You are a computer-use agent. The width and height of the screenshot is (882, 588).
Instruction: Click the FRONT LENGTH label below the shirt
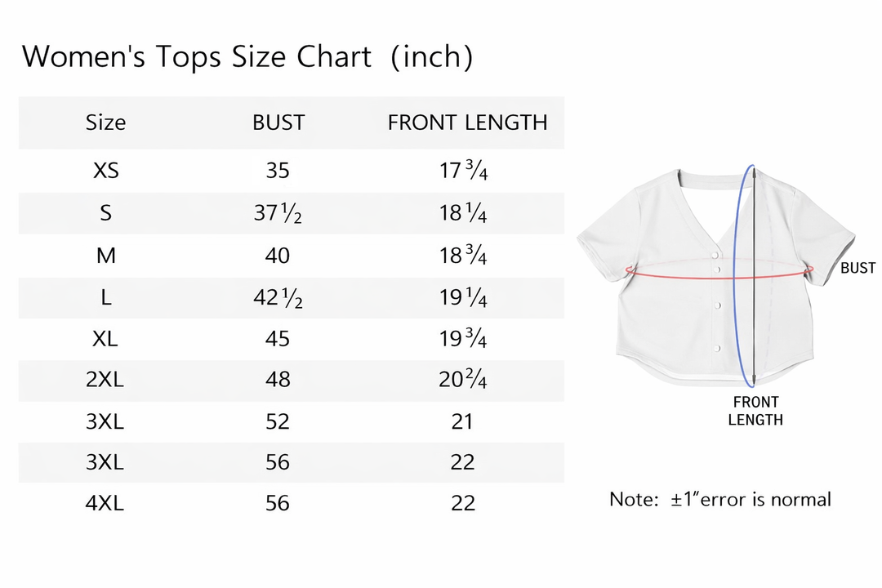click(x=755, y=411)
